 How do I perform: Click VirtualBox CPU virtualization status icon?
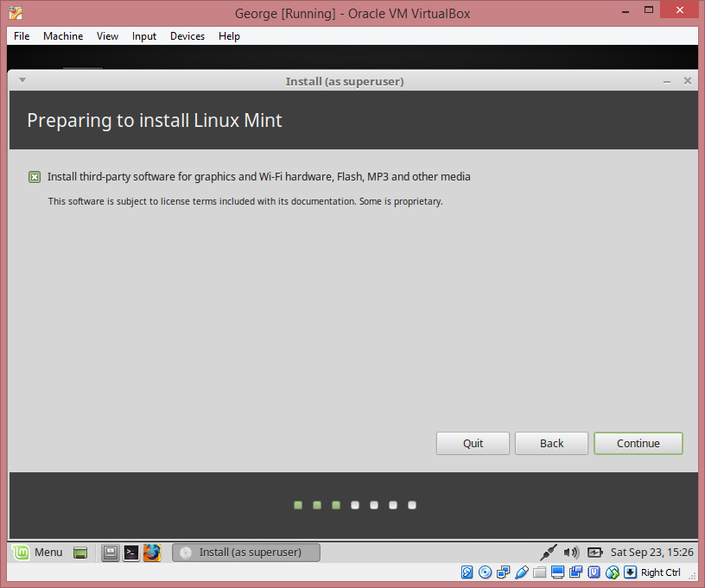pos(594,572)
